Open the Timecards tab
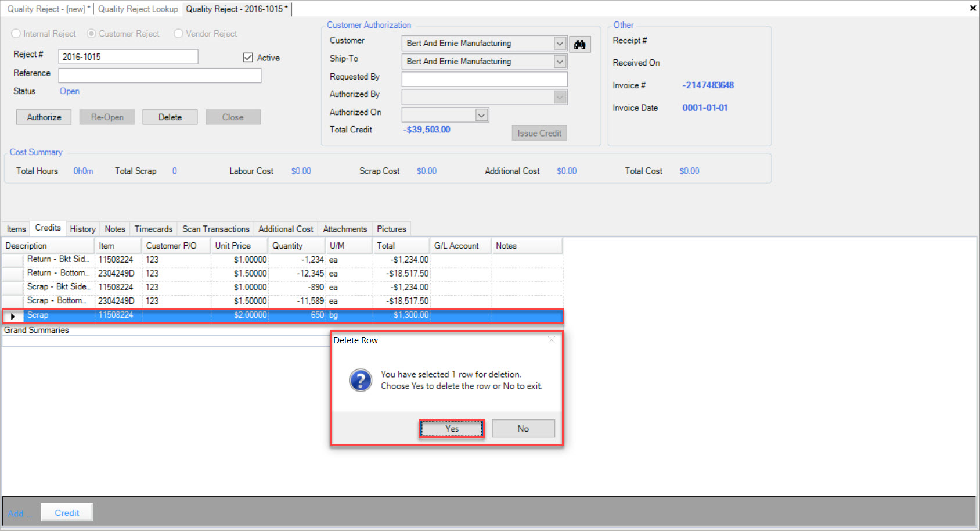 (154, 229)
